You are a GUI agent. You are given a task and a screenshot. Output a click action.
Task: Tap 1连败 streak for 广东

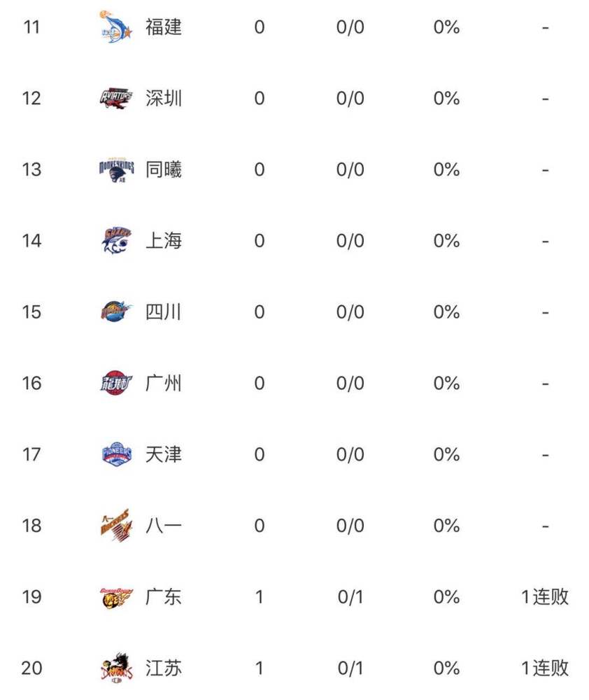pyautogui.click(x=545, y=597)
